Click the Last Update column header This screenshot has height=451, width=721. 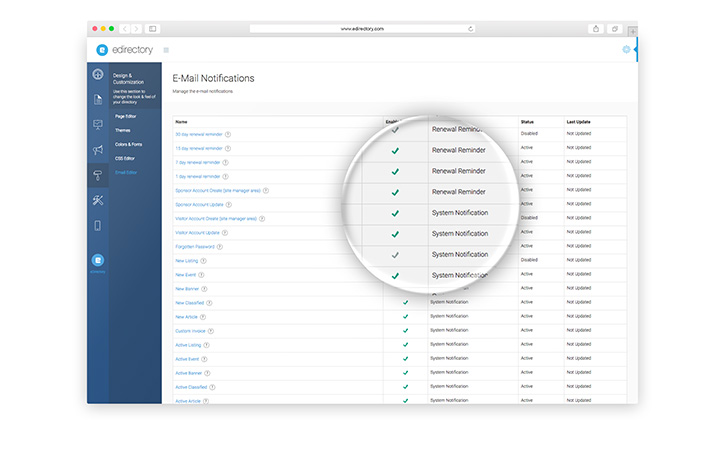point(578,122)
